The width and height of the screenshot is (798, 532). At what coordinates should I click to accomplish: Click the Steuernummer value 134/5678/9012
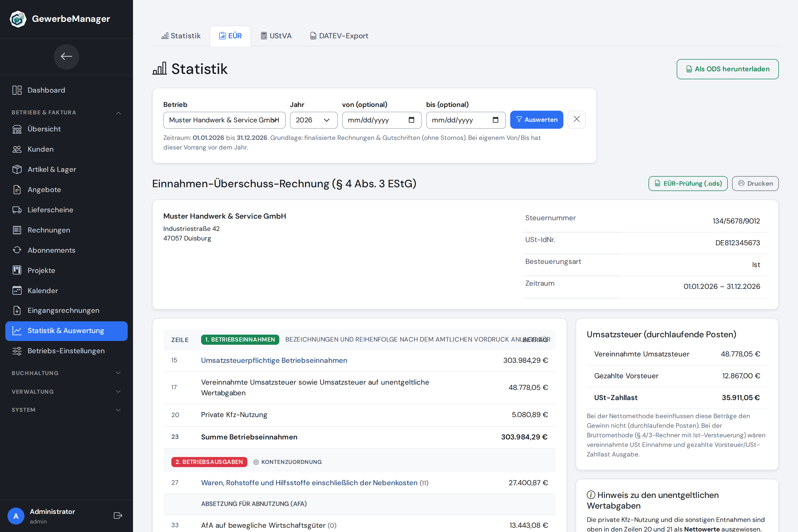pos(736,221)
